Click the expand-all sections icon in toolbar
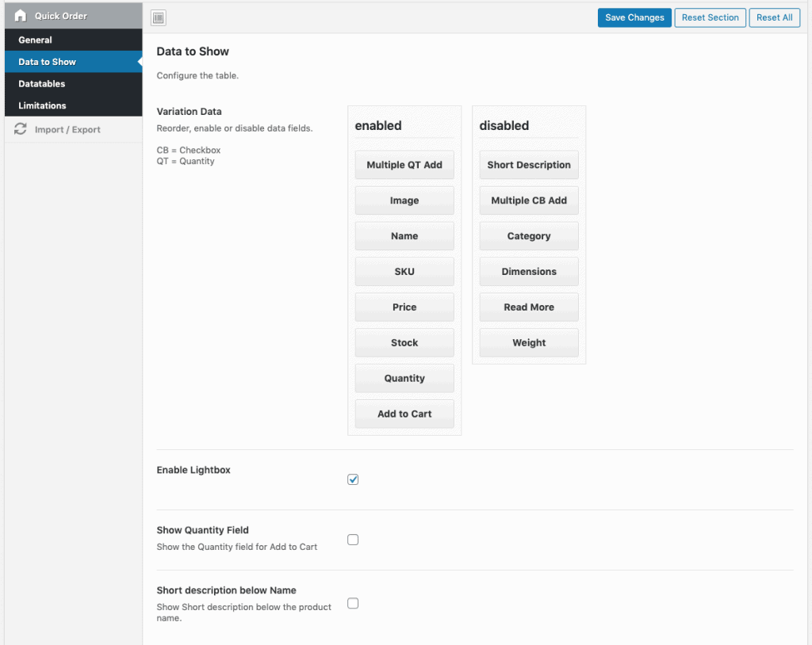Image resolution: width=812 pixels, height=645 pixels. pos(159,18)
